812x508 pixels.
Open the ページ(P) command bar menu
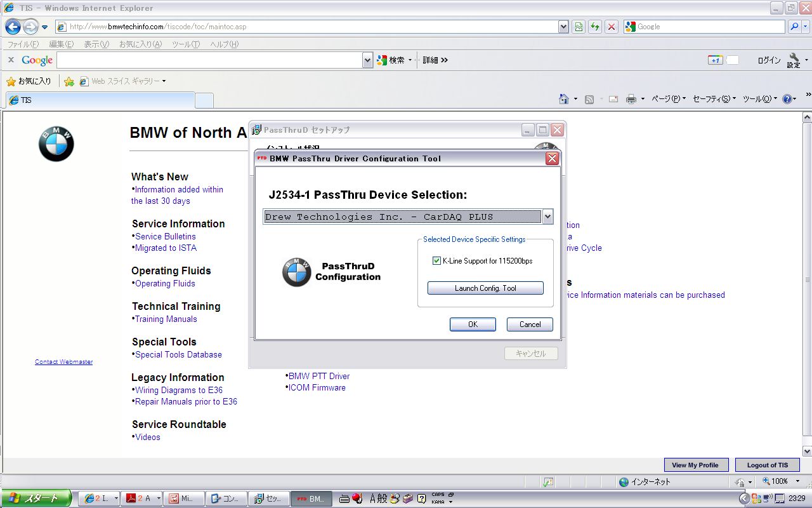[x=669, y=99]
